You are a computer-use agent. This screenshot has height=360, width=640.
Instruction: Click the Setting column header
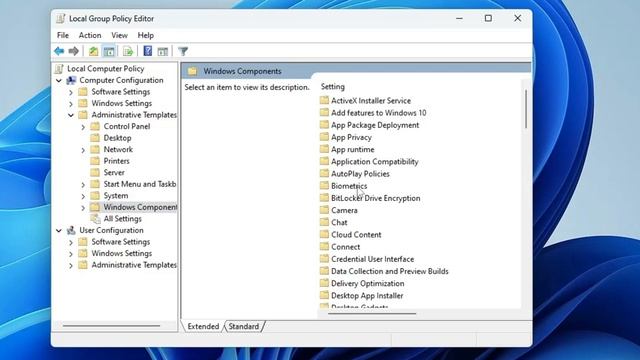click(333, 87)
